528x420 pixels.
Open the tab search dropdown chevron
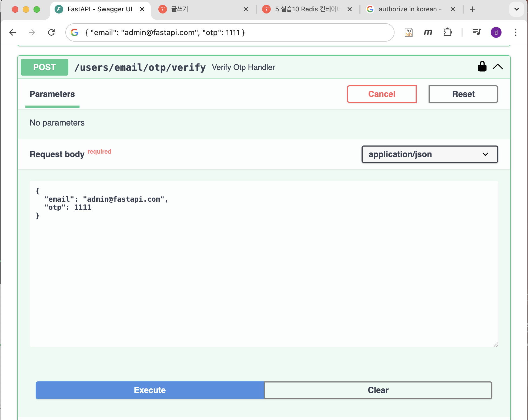click(516, 9)
